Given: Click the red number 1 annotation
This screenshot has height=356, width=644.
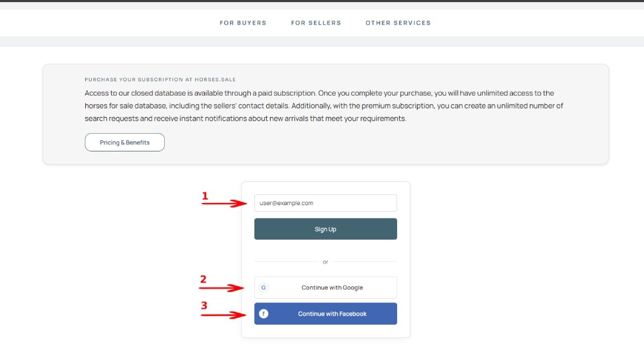Looking at the screenshot, I should (x=204, y=197).
